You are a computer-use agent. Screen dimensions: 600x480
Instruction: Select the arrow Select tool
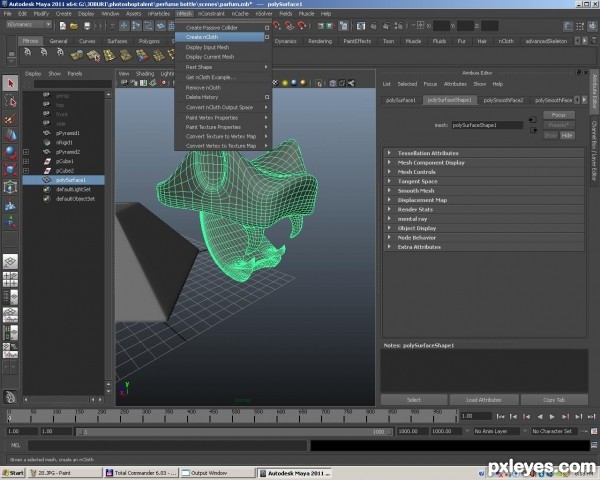[x=10, y=83]
